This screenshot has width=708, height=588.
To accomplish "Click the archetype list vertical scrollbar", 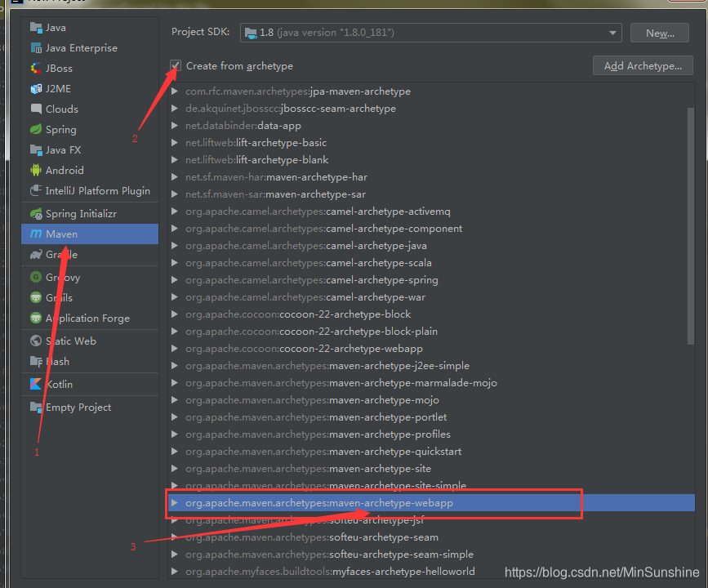I will 690,225.
